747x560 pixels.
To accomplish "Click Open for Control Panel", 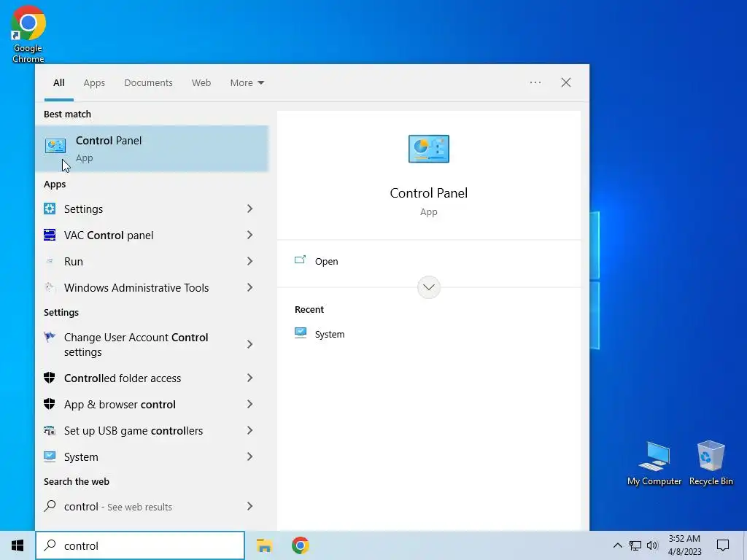I will coord(326,261).
